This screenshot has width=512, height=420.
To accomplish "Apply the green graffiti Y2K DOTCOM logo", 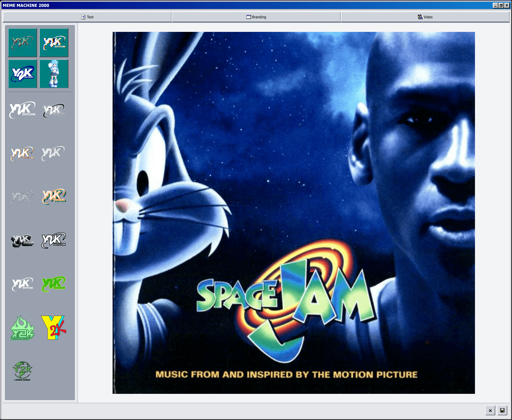I will [54, 284].
